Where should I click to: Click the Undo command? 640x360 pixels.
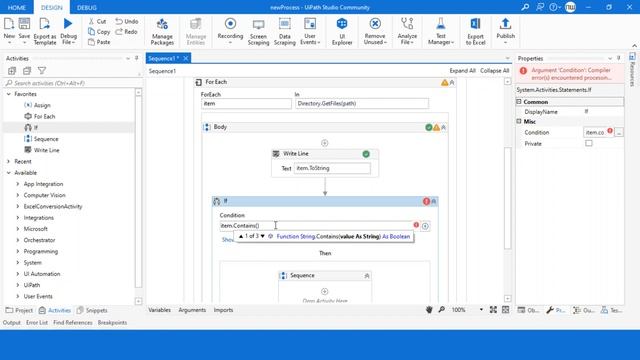pyautogui.click(x=127, y=21)
